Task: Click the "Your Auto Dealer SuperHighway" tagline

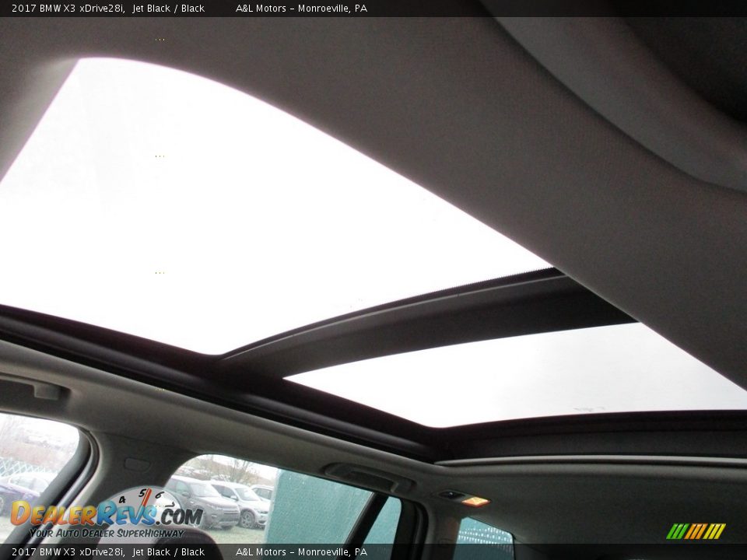Action: click(x=105, y=533)
